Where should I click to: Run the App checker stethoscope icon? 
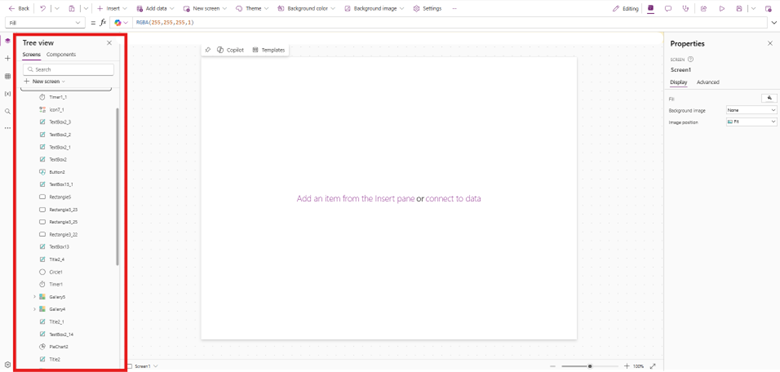(x=686, y=8)
